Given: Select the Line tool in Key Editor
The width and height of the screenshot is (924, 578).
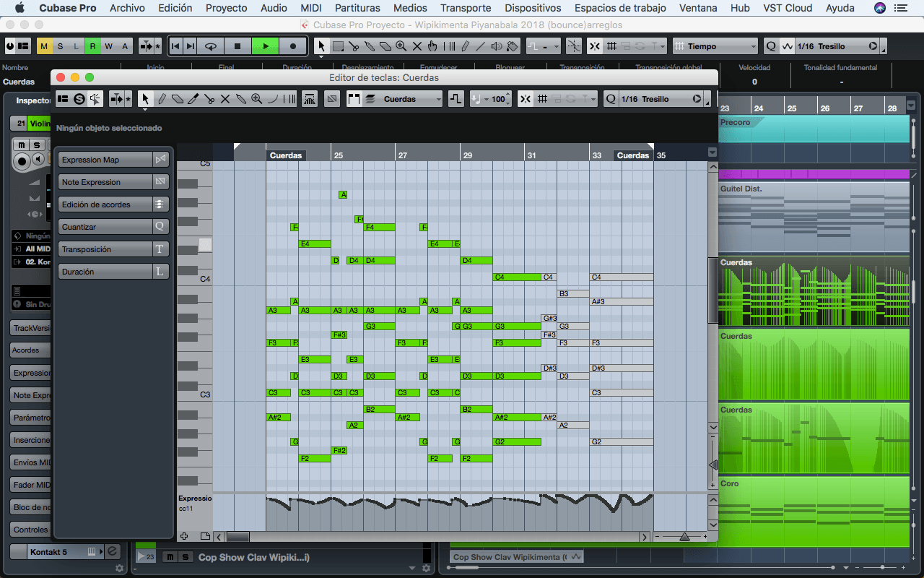Looking at the screenshot, I should (x=273, y=99).
